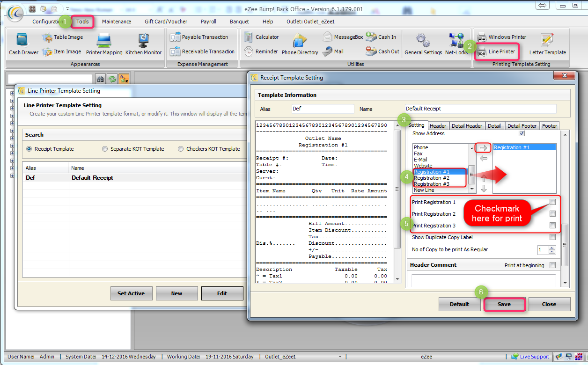Move selected field right with arrow
This screenshot has height=365, width=588.
click(484, 148)
